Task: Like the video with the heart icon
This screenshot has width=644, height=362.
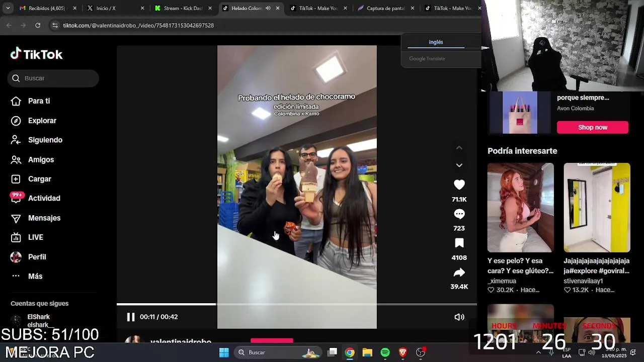Action: (459, 185)
